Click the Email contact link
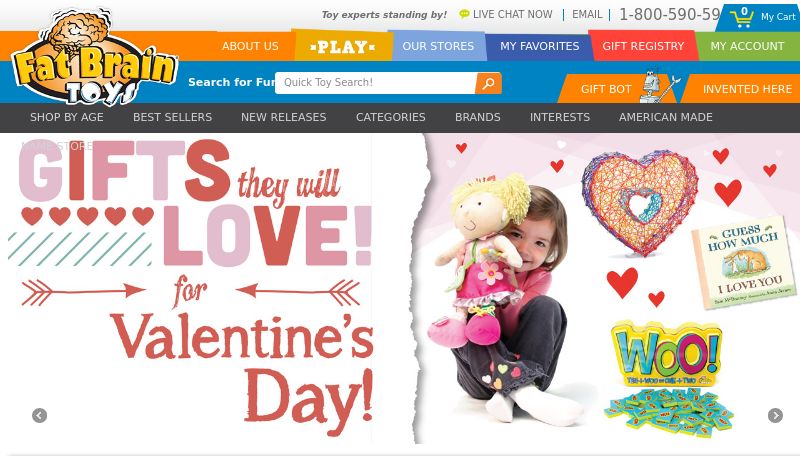This screenshot has width=800, height=456. click(587, 14)
